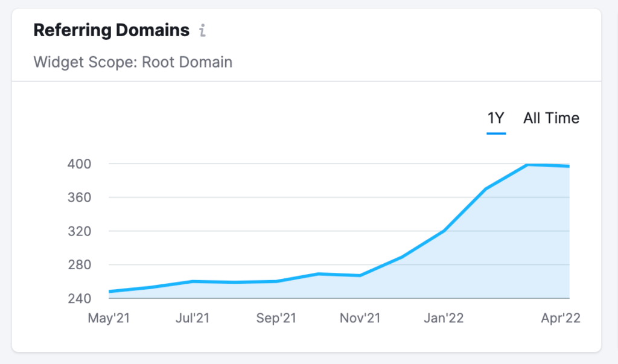Viewport: 618px width, 364px height.
Task: Click the May'21 x-axis label
Action: point(109,318)
